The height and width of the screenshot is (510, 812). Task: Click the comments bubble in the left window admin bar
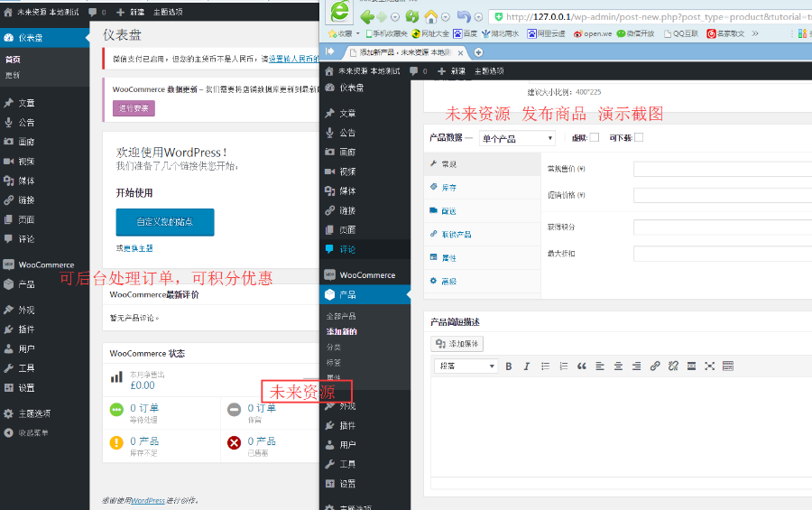tap(93, 12)
